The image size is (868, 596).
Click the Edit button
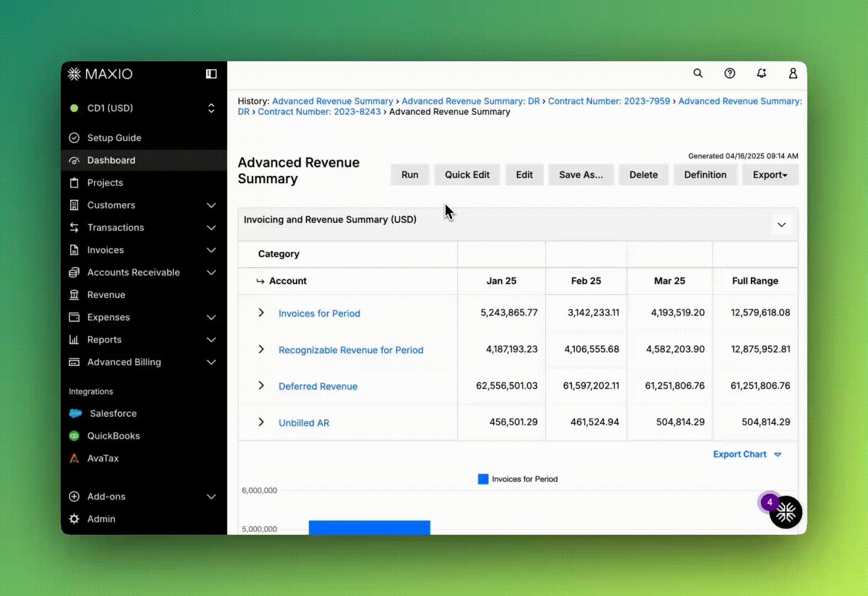[525, 175]
